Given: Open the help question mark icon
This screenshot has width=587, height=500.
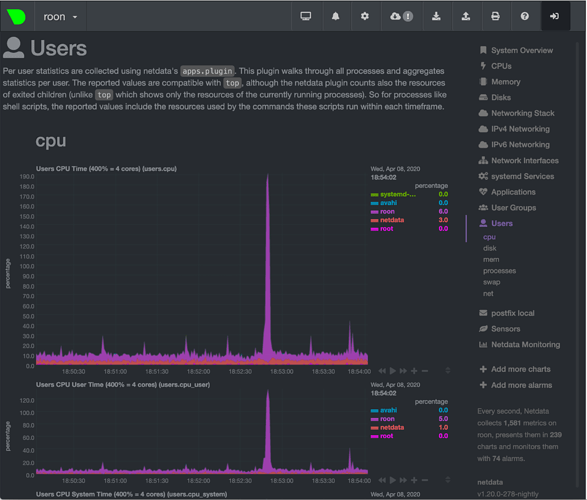Looking at the screenshot, I should pos(525,16).
